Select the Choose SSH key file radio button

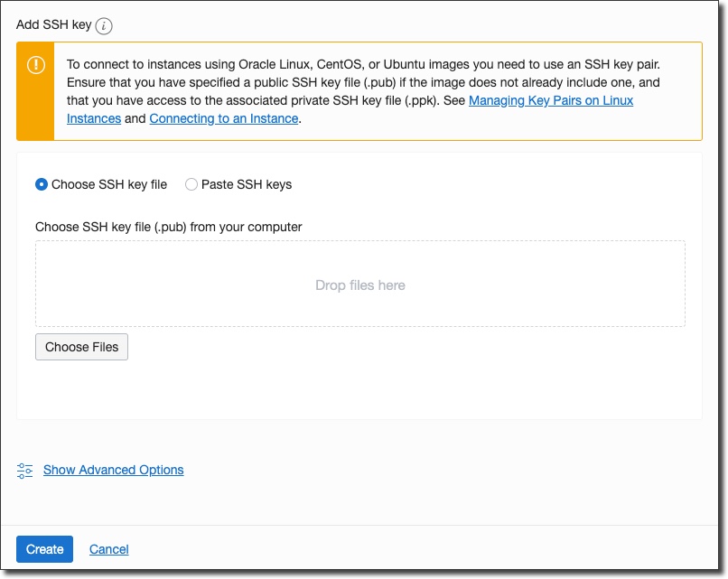click(42, 184)
